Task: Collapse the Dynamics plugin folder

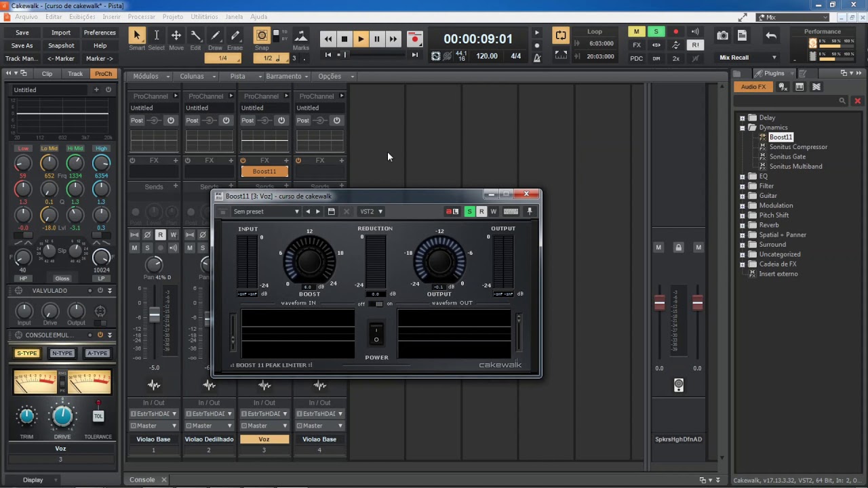Action: coord(743,127)
